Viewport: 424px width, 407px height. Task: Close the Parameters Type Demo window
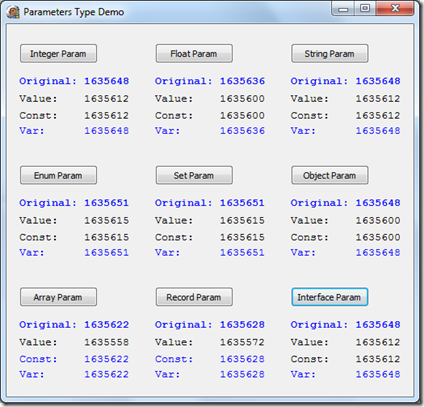[x=395, y=9]
